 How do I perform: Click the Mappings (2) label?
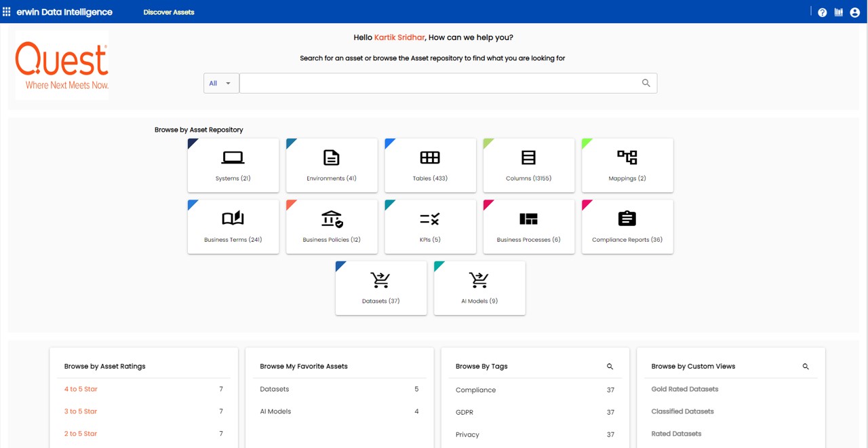[x=627, y=179]
